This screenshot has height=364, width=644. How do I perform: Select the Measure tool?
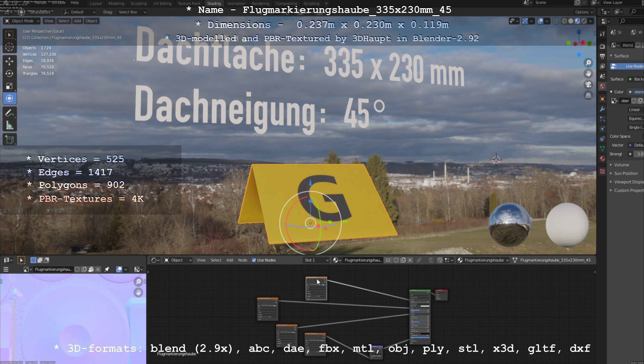9,126
